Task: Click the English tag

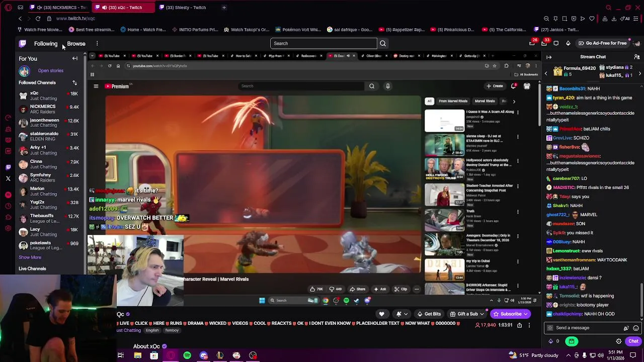Action: coord(152,330)
